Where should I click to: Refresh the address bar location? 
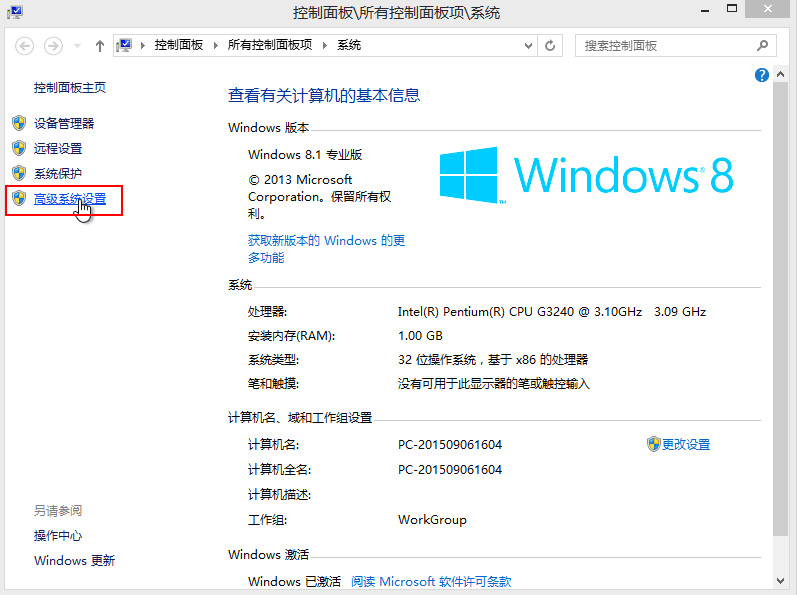(x=550, y=46)
